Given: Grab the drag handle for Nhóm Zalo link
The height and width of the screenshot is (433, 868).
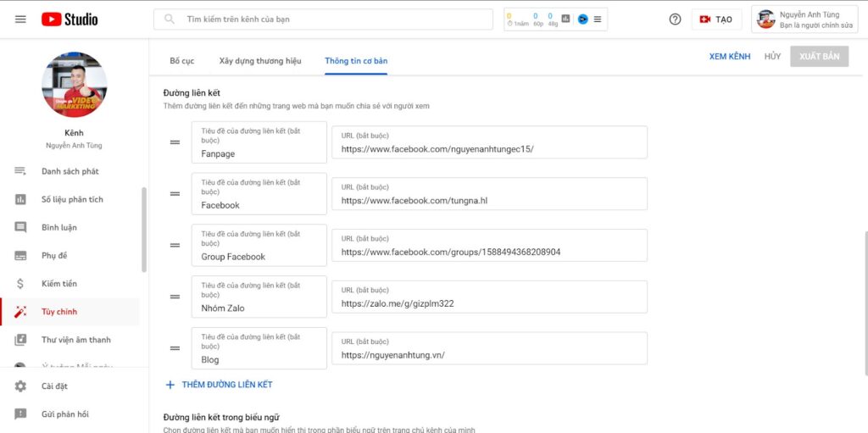Looking at the screenshot, I should pyautogui.click(x=175, y=297).
